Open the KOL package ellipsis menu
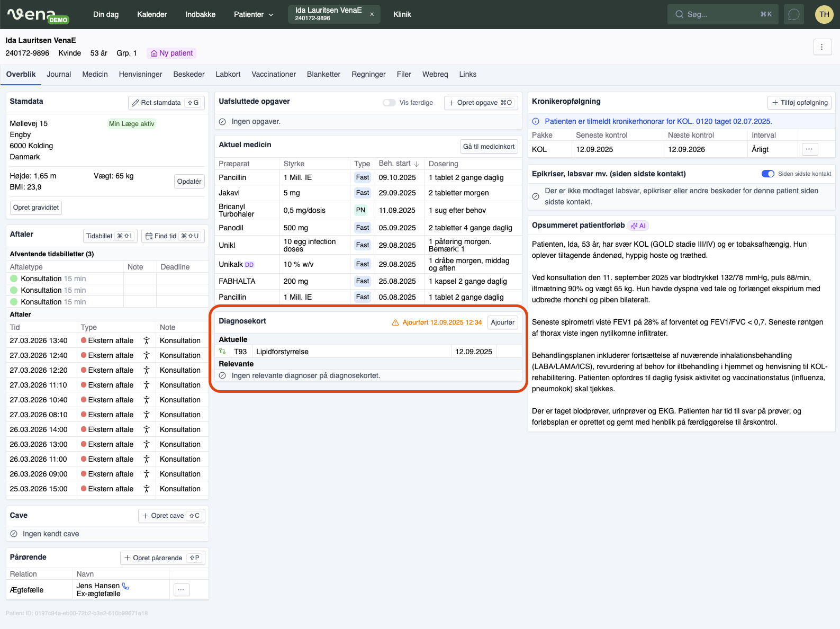This screenshot has width=840, height=629. coord(809,149)
